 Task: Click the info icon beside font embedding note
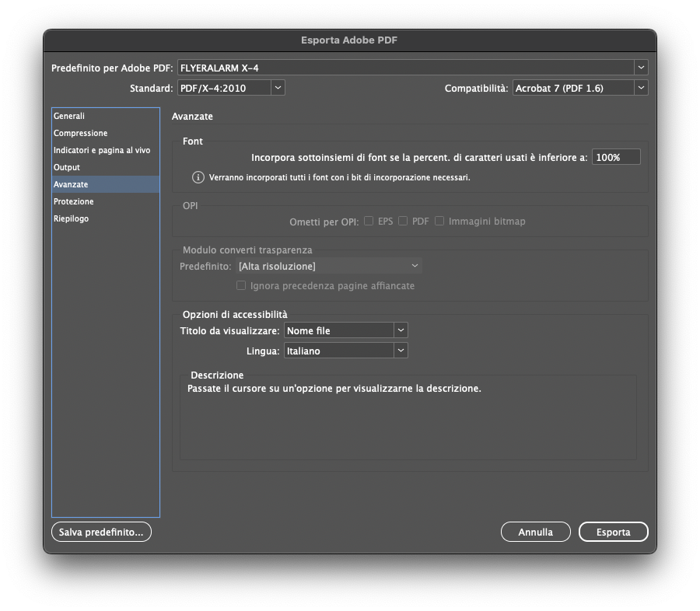(198, 178)
